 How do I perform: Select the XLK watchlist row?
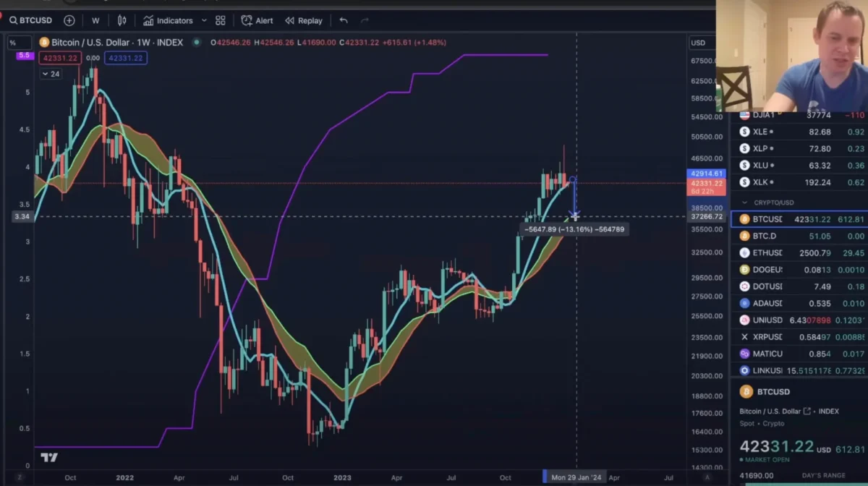click(x=799, y=182)
